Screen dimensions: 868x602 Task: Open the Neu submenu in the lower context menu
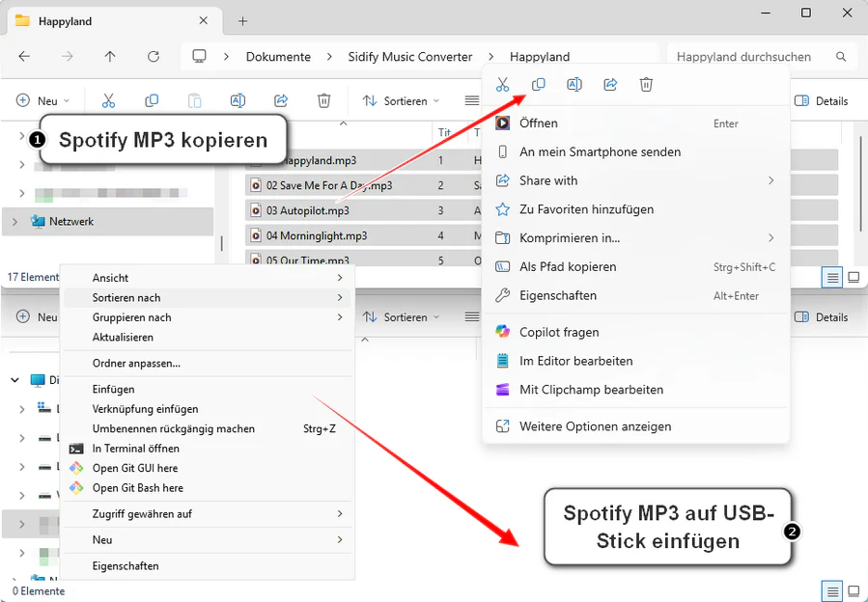click(207, 540)
